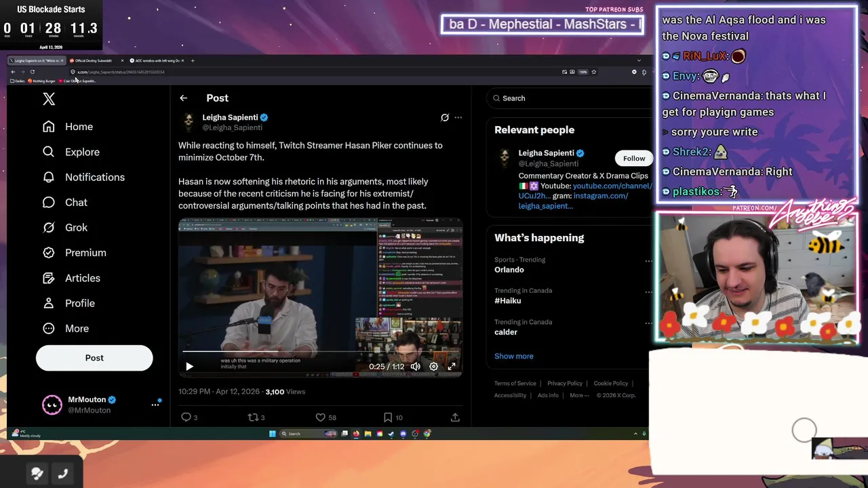Bookmark page with star icon
Screen dimensions: 868x488
click(x=594, y=72)
